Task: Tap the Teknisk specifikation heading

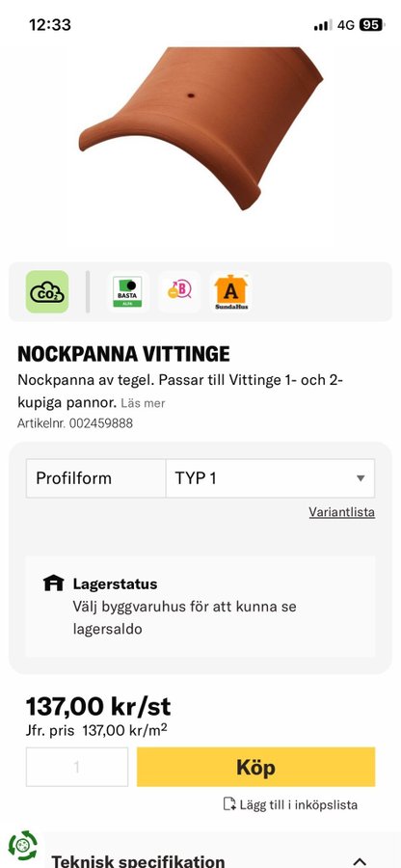Action: [x=138, y=861]
